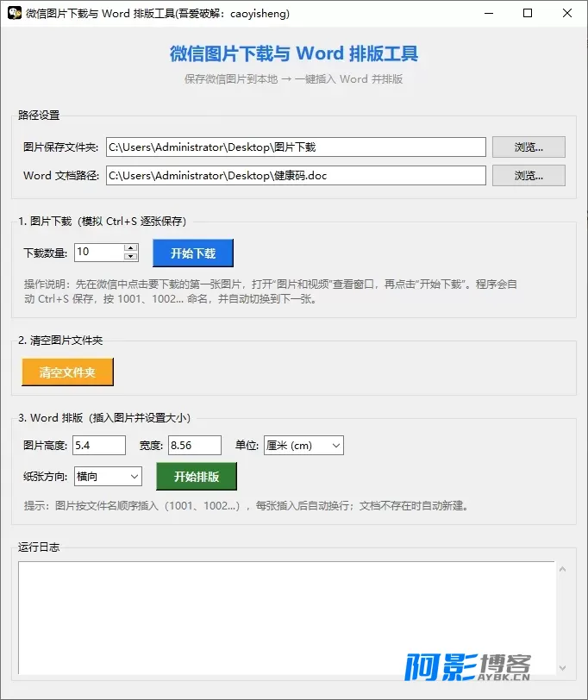Screen dimensions: 588x700
Task: Click the green 开始排版 button
Action: pyautogui.click(x=197, y=477)
